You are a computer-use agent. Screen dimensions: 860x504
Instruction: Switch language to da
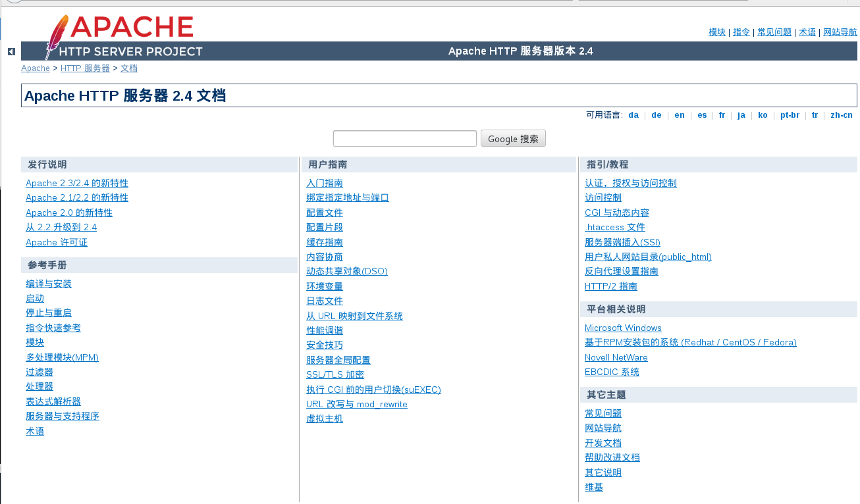[x=633, y=115]
